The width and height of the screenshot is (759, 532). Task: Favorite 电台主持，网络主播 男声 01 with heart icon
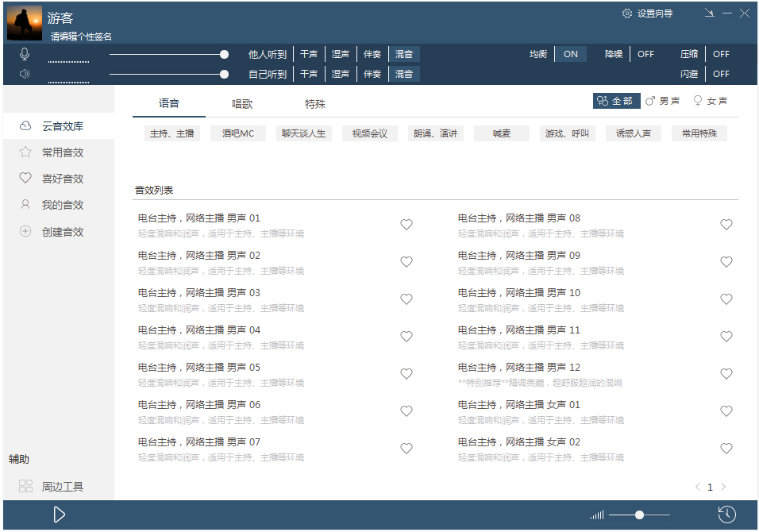pyautogui.click(x=406, y=225)
